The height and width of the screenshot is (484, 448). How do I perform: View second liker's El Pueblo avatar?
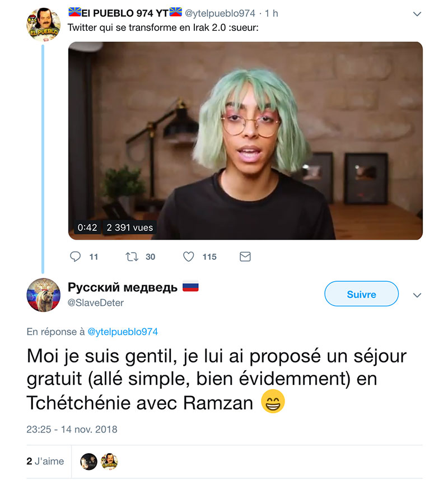109,462
